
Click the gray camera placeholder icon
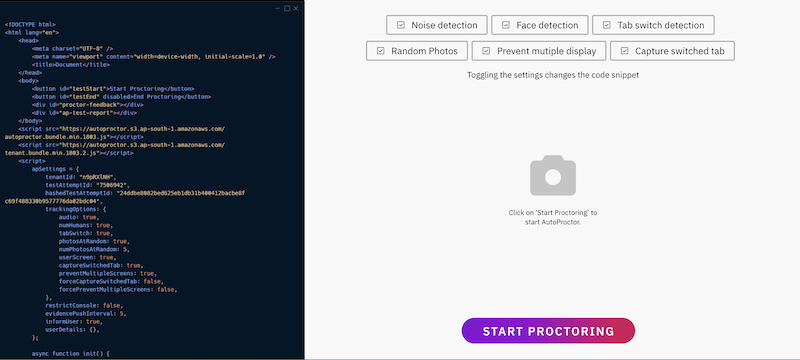pyautogui.click(x=553, y=175)
